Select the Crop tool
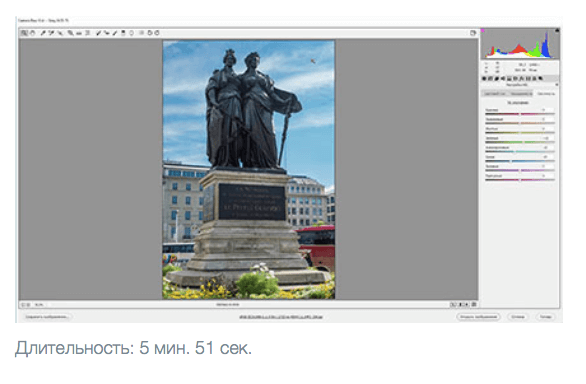The width and height of the screenshot is (586, 384). point(70,33)
